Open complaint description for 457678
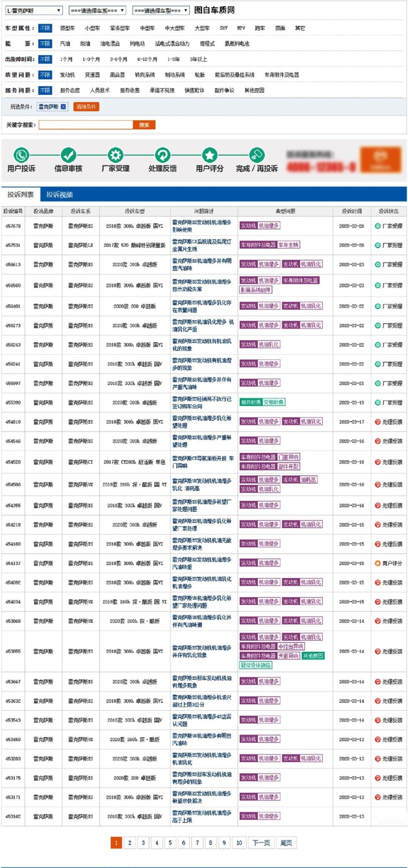Viewport: 408px width, 868px height. [202, 226]
